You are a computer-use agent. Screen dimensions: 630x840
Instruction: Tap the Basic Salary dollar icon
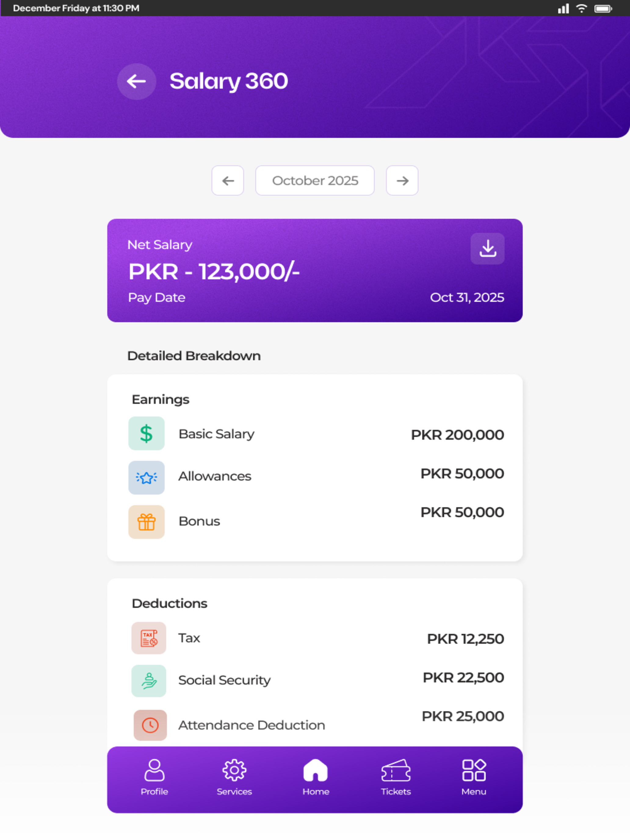coord(146,433)
